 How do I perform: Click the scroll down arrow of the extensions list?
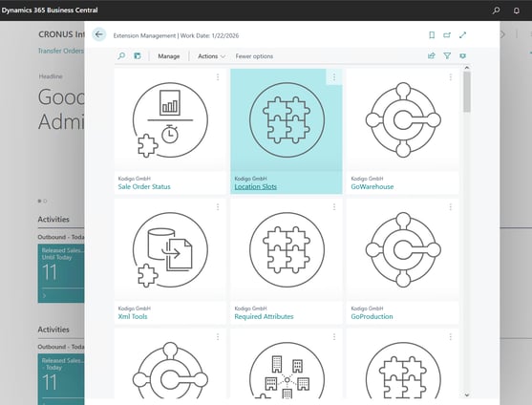(467, 394)
